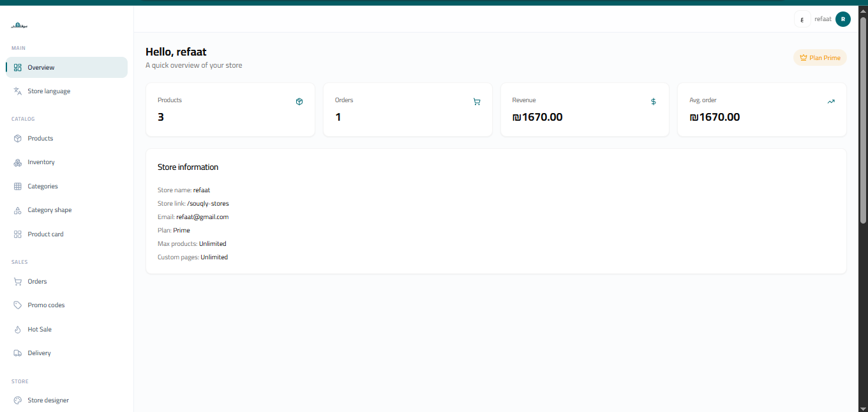This screenshot has height=412, width=868.
Task: Click the Custom pages Unlimited value
Action: coord(214,257)
